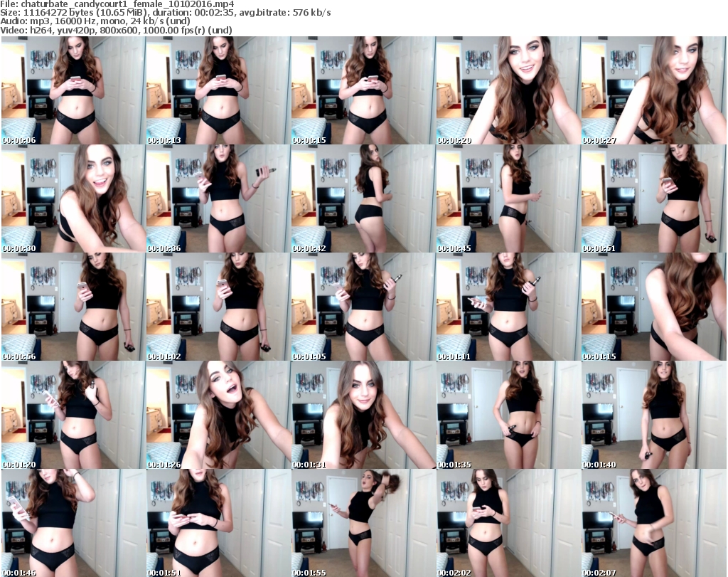Pick the thumbnail at 00:02:02
728x577 pixels.
tap(508, 523)
